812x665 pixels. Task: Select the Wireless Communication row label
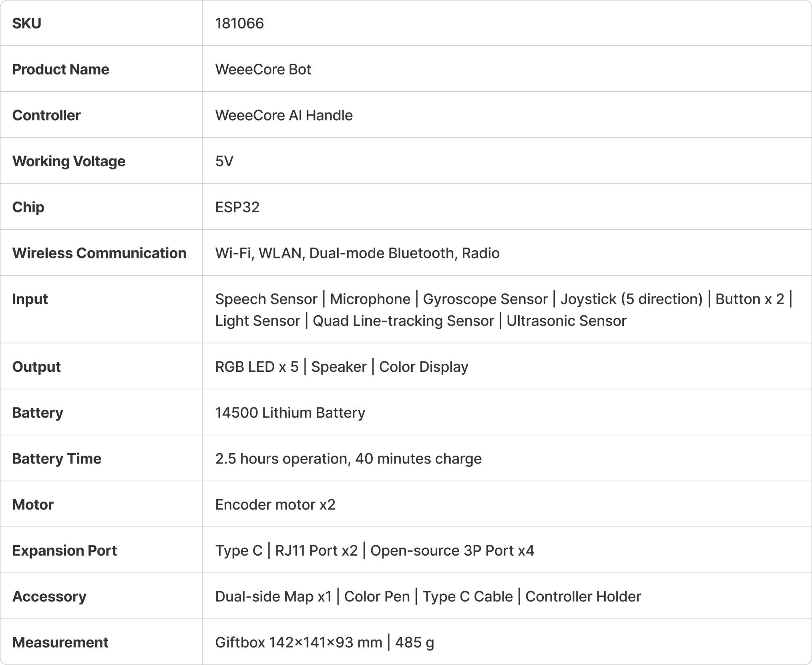99,253
